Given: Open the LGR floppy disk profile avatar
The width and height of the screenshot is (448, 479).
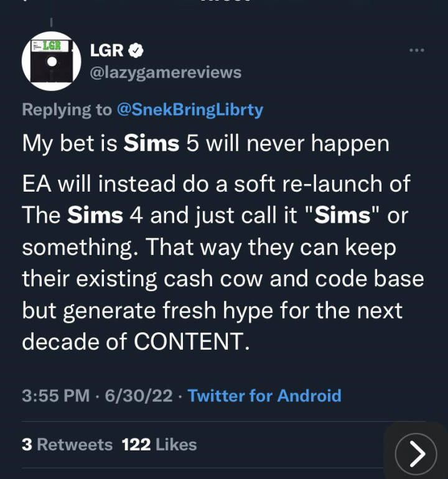Looking at the screenshot, I should point(51,61).
